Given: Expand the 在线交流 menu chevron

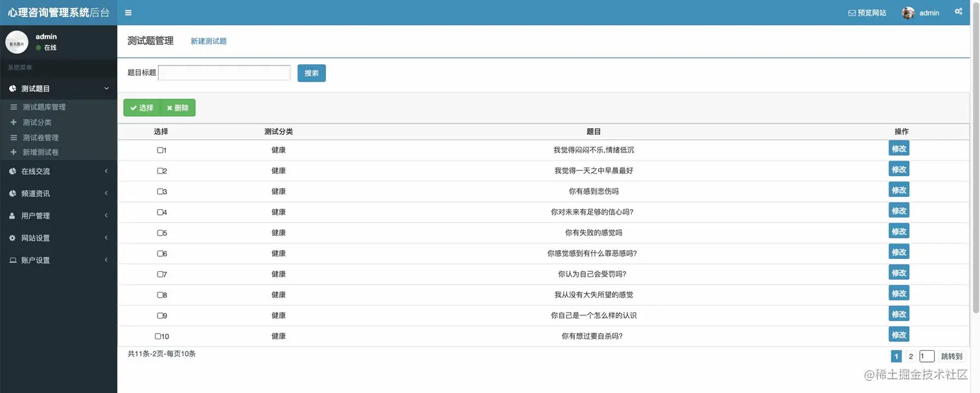Looking at the screenshot, I should pos(106,172).
